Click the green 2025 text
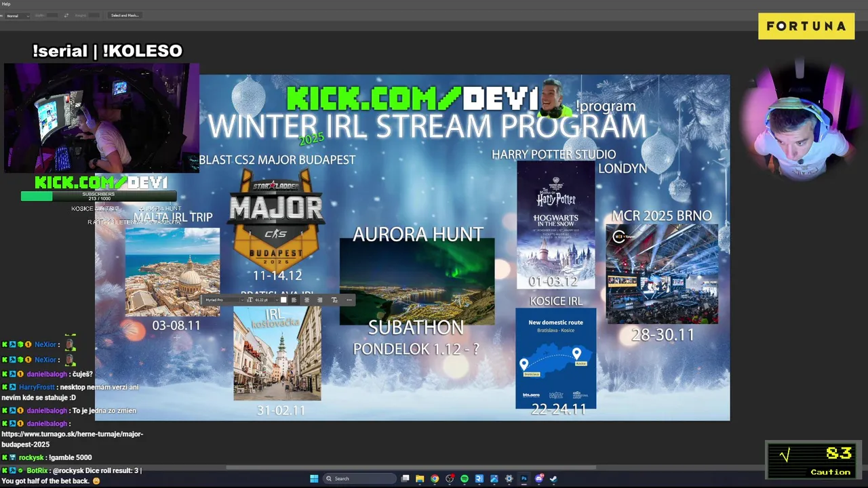This screenshot has width=868, height=488. (312, 139)
